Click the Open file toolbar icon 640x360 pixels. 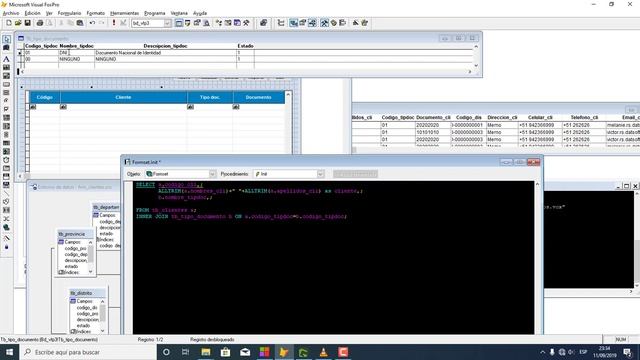click(x=18, y=23)
